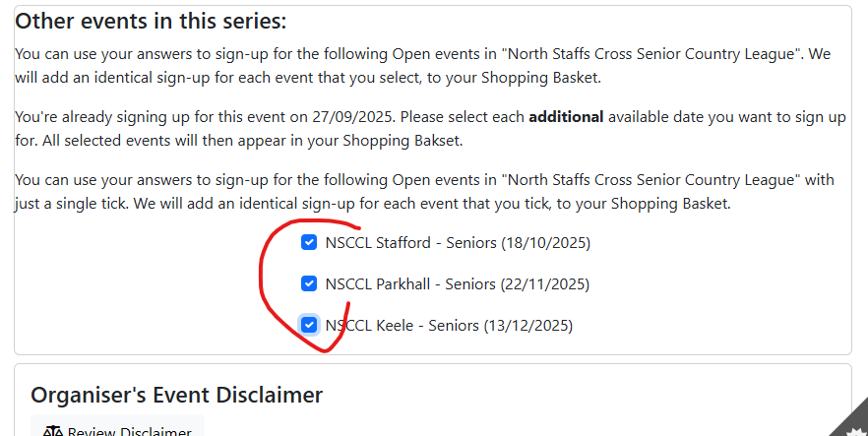This screenshot has width=868, height=436.
Task: Toggle the NSCCL Keele Seniors checkbox
Action: pos(309,325)
